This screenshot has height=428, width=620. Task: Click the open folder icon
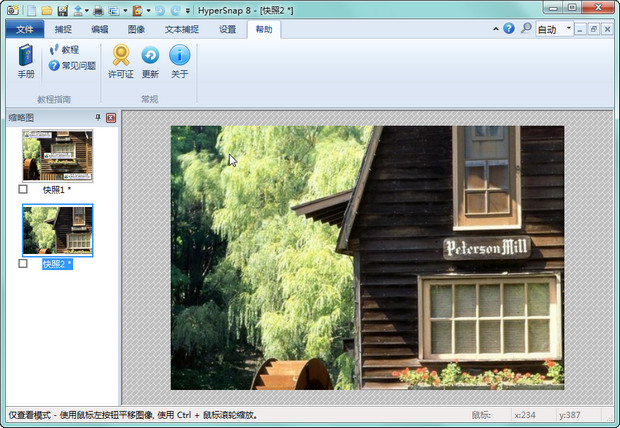tap(46, 10)
